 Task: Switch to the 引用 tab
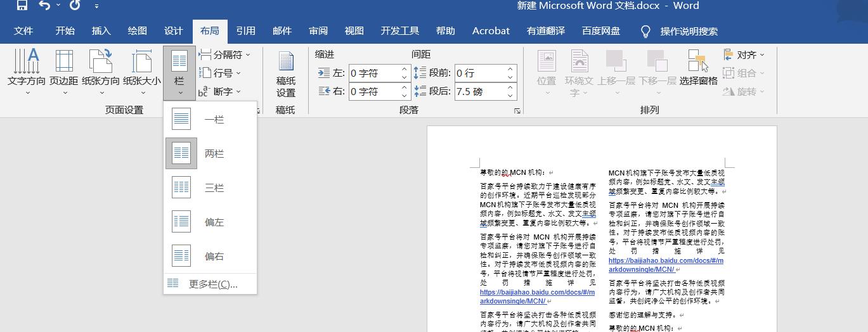click(245, 31)
